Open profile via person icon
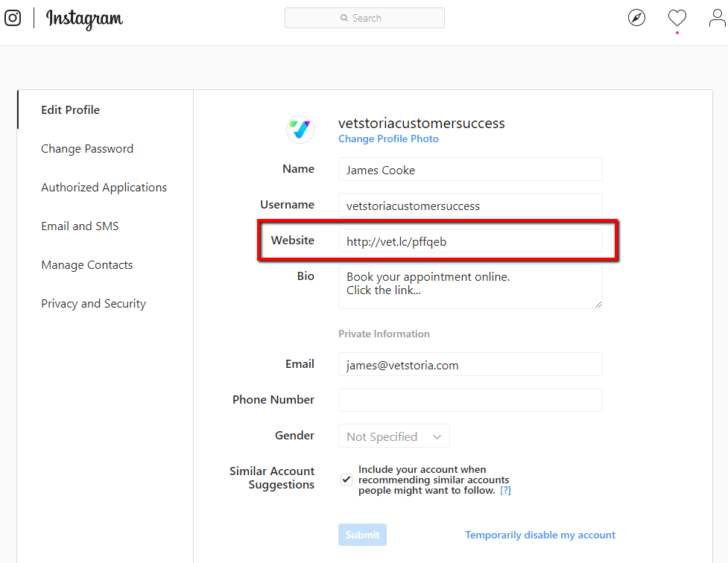The height and width of the screenshot is (563, 728). click(718, 18)
